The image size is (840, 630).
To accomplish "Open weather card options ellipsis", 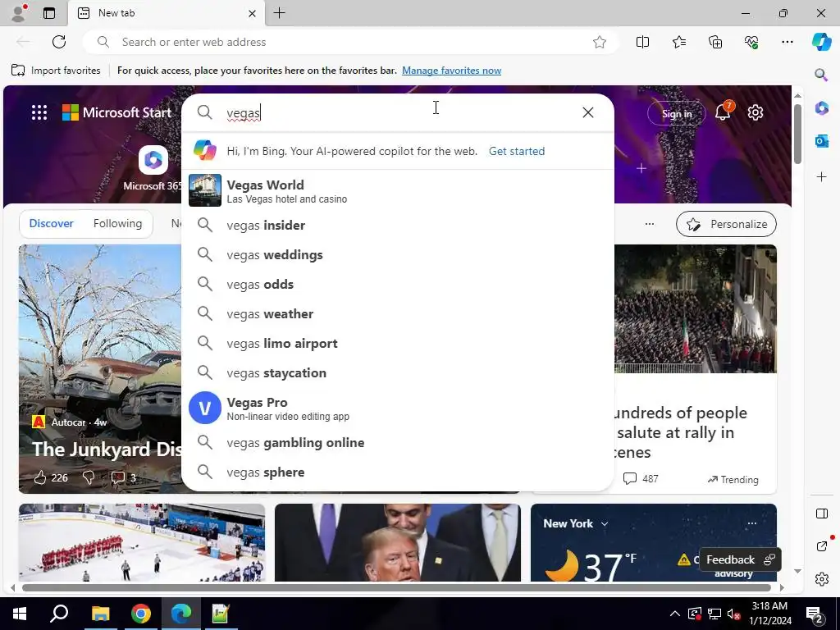I will tap(751, 523).
